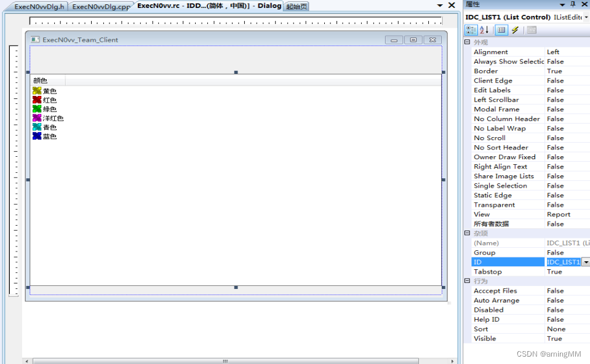The image size is (590, 364).
Task: Select the Owner Draw Fixed property
Action: tap(530, 157)
